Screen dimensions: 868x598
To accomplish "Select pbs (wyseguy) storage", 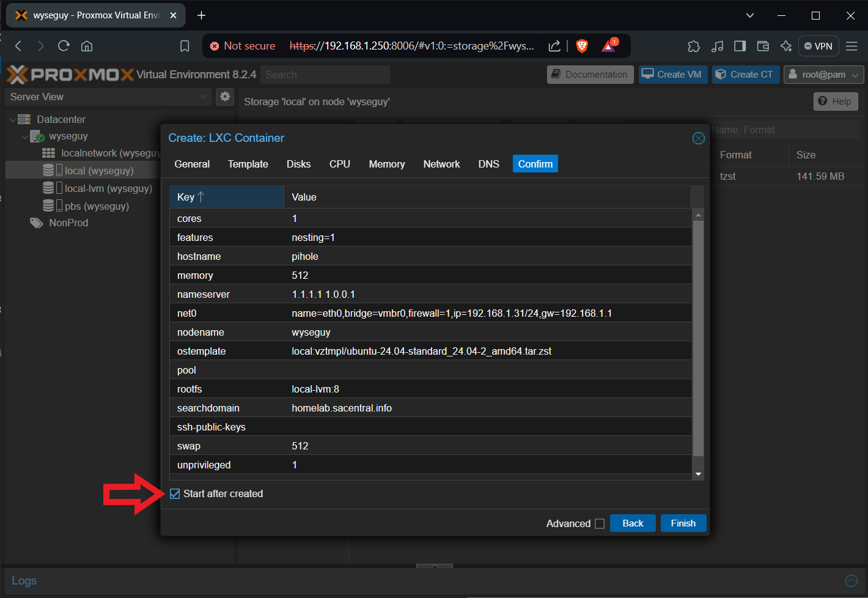I will click(x=97, y=206).
